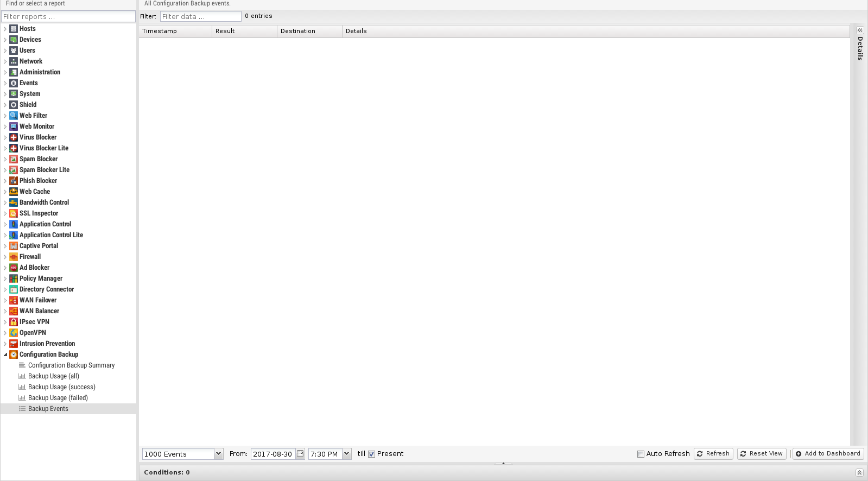Click the Web Cache icon
Viewport: 868px width, 481px height.
[x=14, y=192]
